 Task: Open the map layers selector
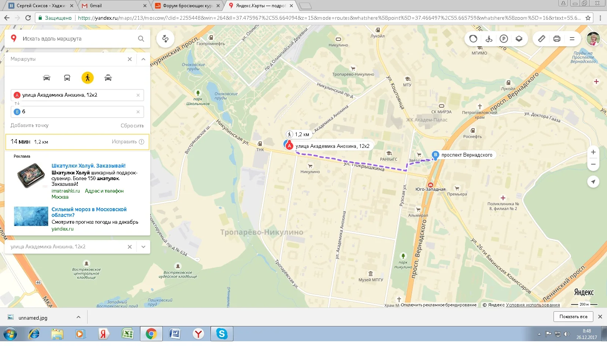[x=519, y=39]
